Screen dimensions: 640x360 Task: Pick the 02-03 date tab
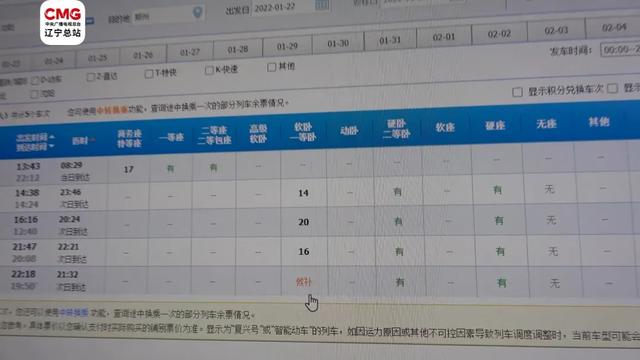click(556, 31)
